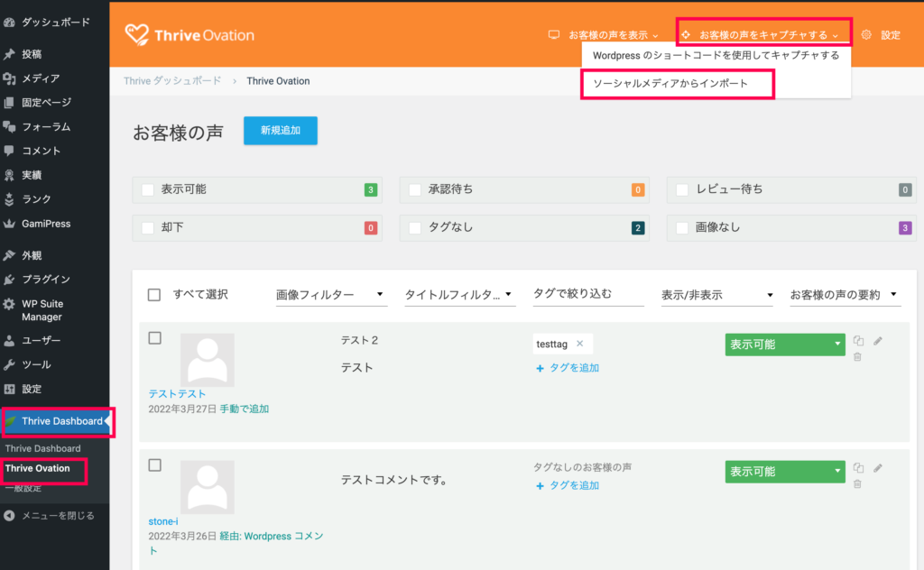
Task: Choose Wordpress のショートコードを使用してキャプチャする
Action: coord(716,55)
